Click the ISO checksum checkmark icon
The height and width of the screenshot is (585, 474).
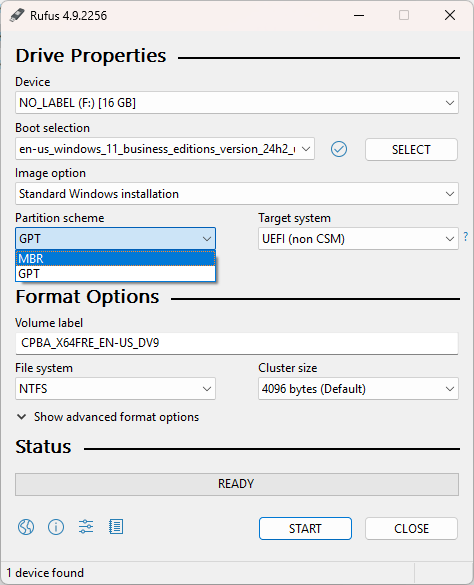339,149
